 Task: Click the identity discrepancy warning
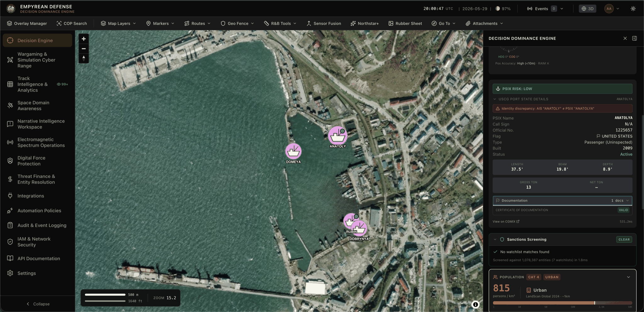(562, 108)
